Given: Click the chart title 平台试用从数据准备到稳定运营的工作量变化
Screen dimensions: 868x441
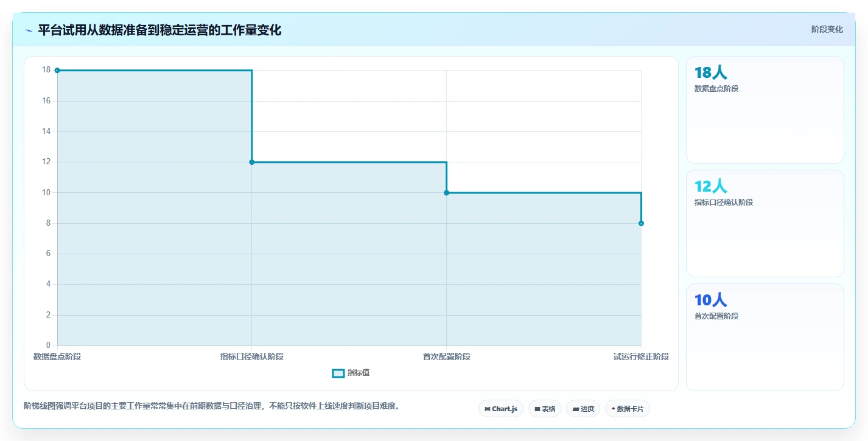Looking at the screenshot, I should 159,30.
